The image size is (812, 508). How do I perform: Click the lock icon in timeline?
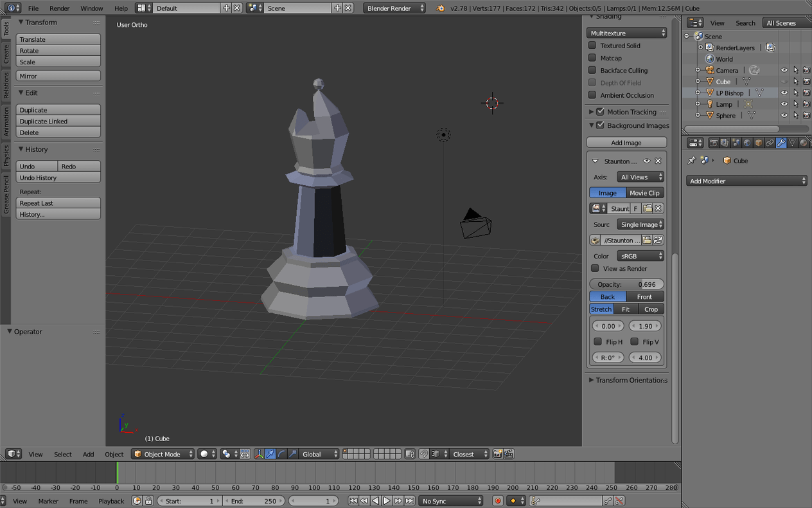[x=148, y=501]
